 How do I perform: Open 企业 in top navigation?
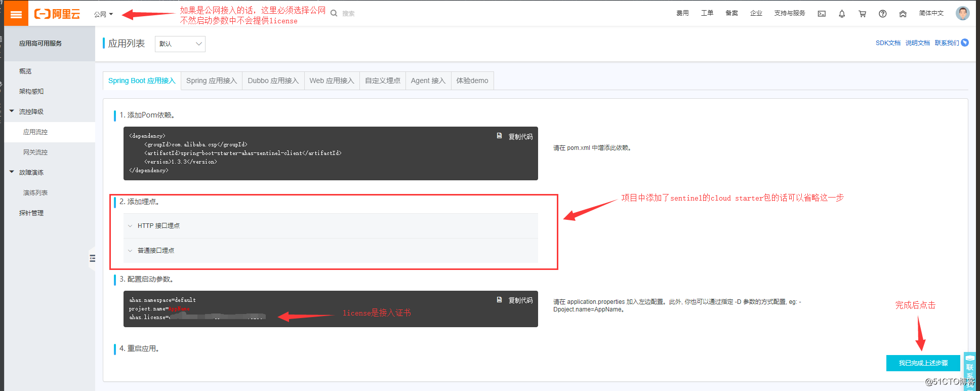pos(756,13)
